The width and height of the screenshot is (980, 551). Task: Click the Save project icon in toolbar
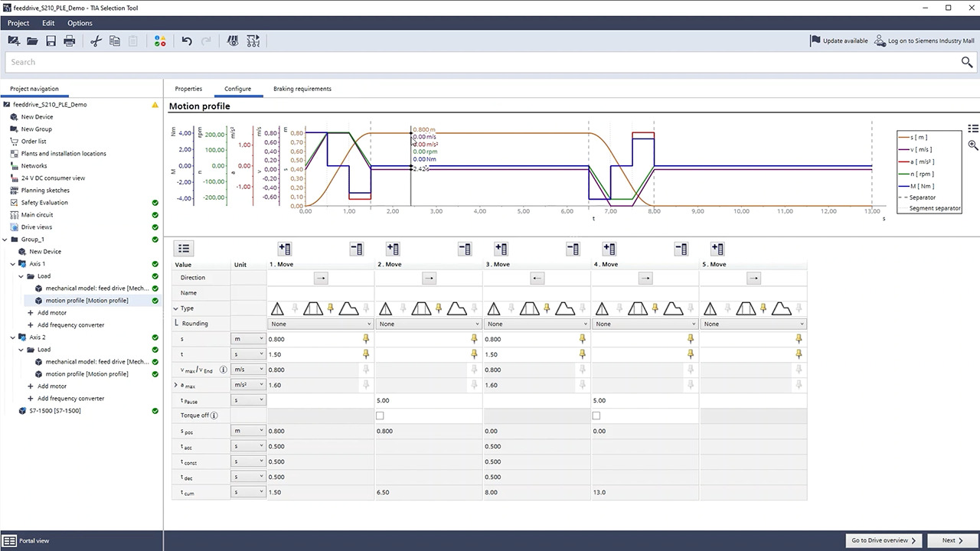(51, 41)
